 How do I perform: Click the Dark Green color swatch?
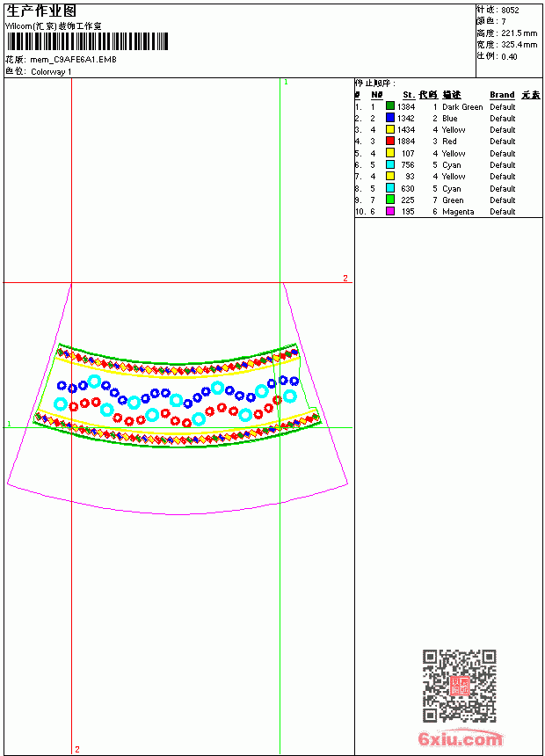point(390,106)
